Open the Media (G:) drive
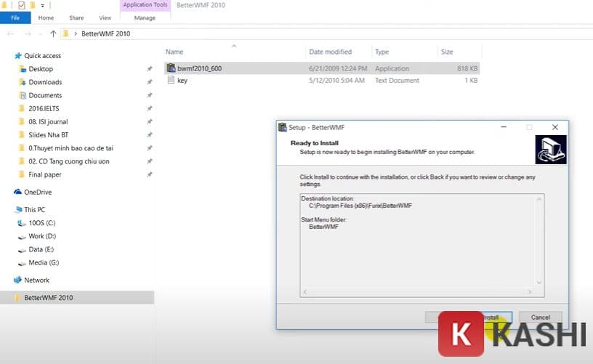Viewport: 593px width, 364px height. point(44,262)
